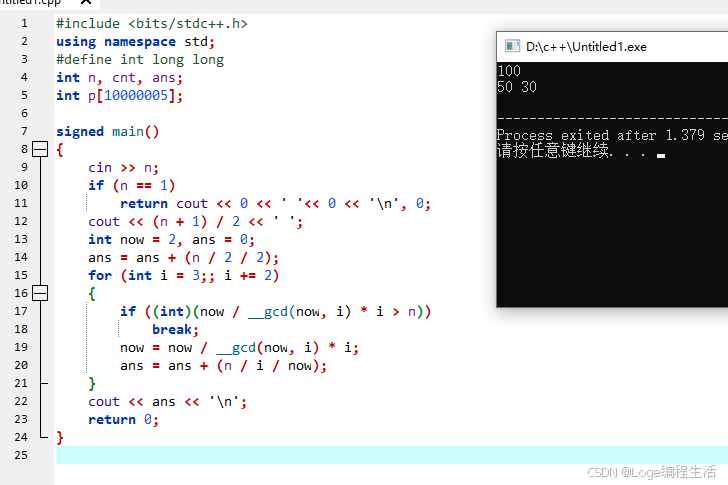Viewport: 728px width, 485px height.
Task: Collapse the main function fold at line 8
Action: click(x=40, y=149)
